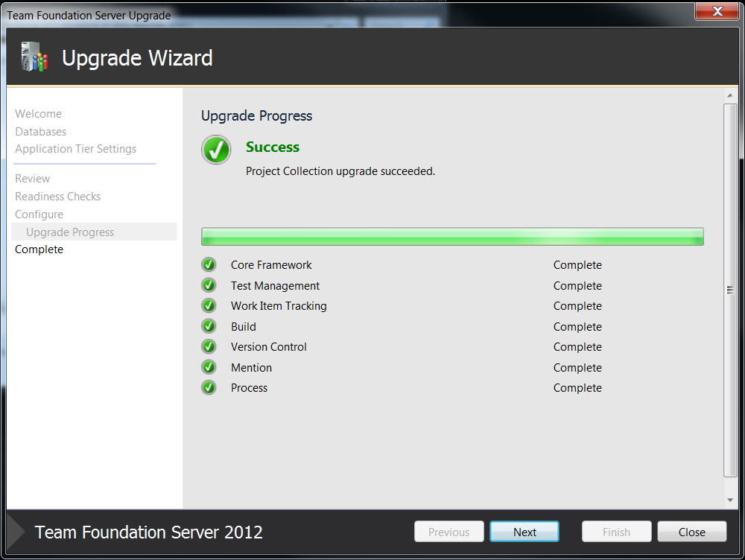Screen dimensions: 745x560
Task: Click 'Project Collection upgrade succeeded.' message
Action: (x=340, y=171)
